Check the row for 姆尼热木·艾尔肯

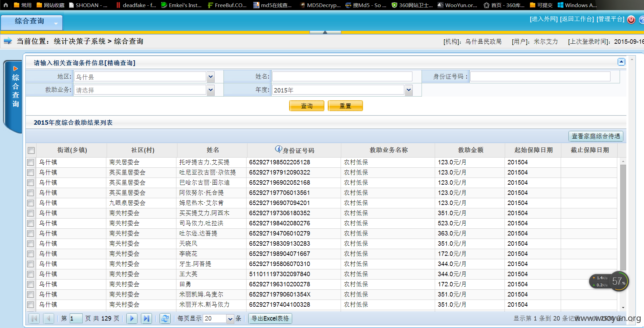click(30, 203)
